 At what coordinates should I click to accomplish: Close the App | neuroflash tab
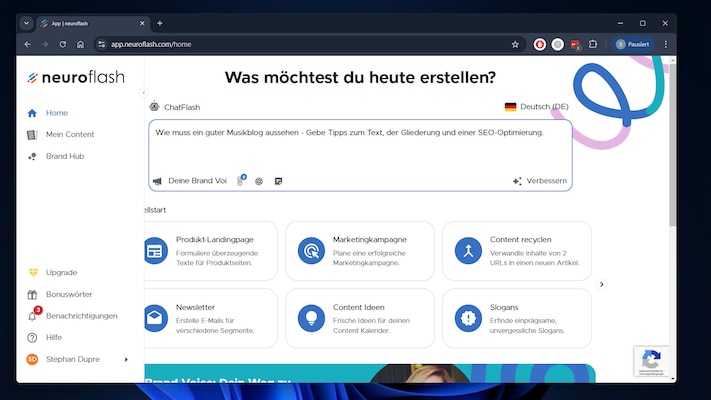(x=142, y=24)
